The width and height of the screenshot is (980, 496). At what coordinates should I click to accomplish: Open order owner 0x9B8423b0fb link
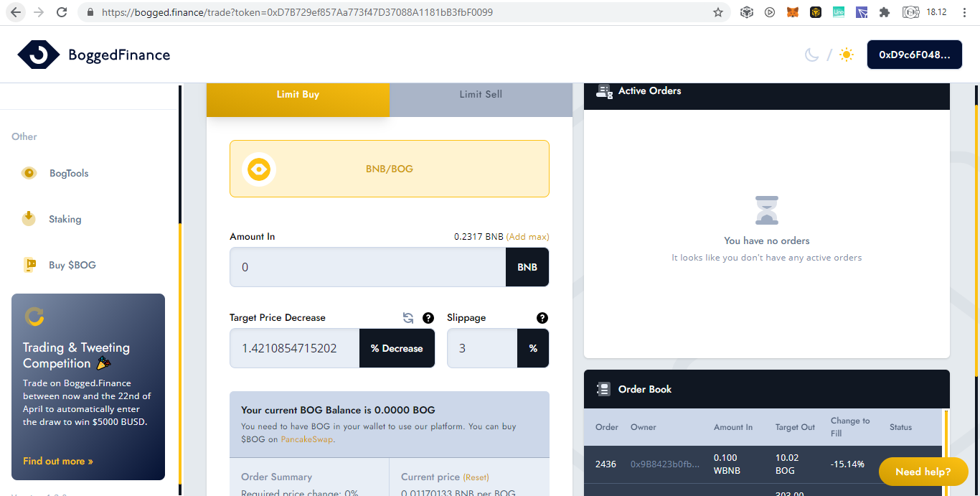coord(664,464)
